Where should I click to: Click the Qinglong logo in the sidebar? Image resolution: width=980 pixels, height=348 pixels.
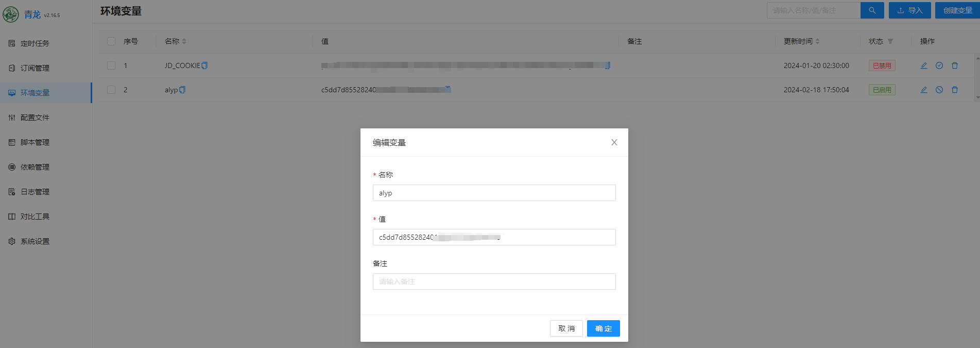point(11,14)
